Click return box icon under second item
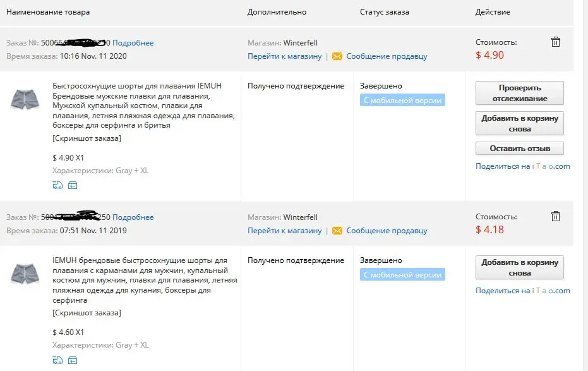588x371 pixels. (x=73, y=360)
